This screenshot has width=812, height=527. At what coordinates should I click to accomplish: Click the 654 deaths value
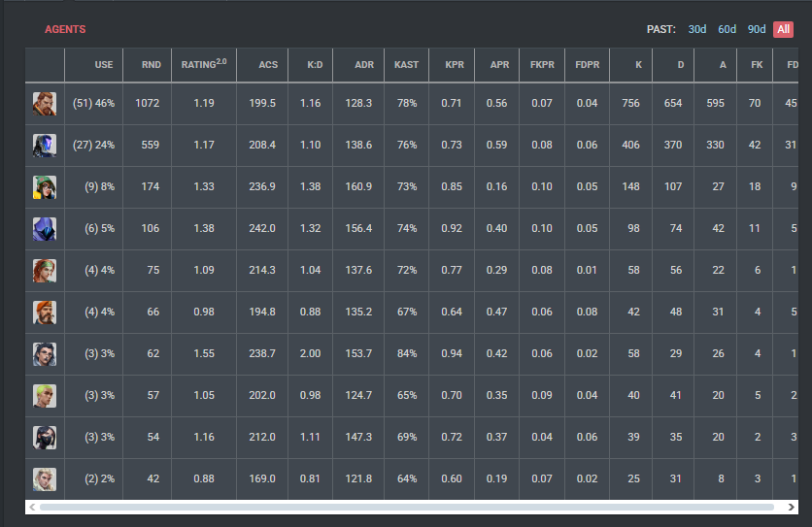tap(673, 103)
